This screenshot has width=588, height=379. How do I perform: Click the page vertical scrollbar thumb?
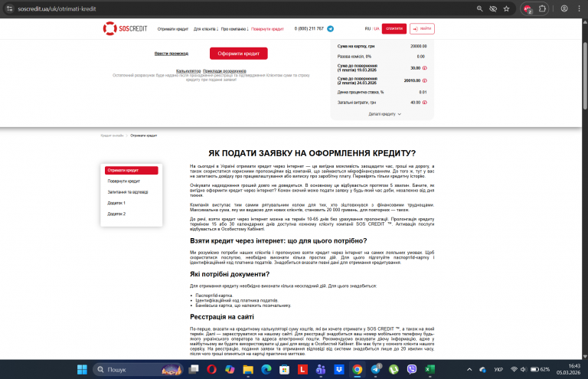tap(585, 74)
